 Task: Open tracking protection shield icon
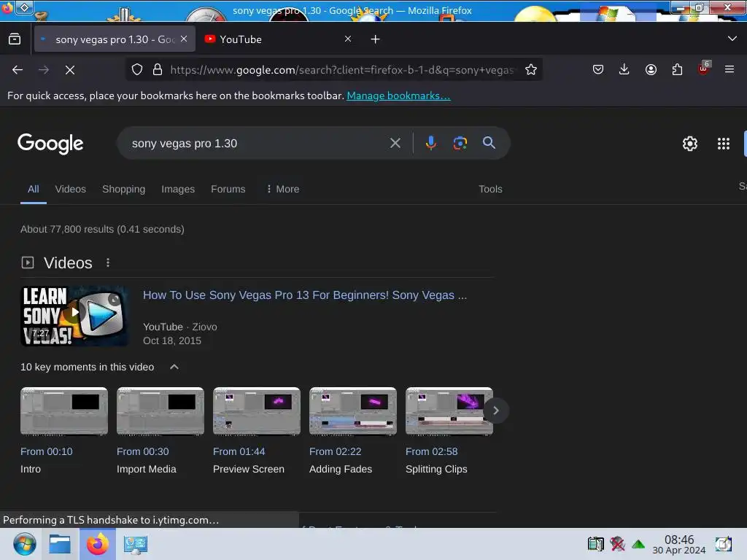(x=137, y=69)
